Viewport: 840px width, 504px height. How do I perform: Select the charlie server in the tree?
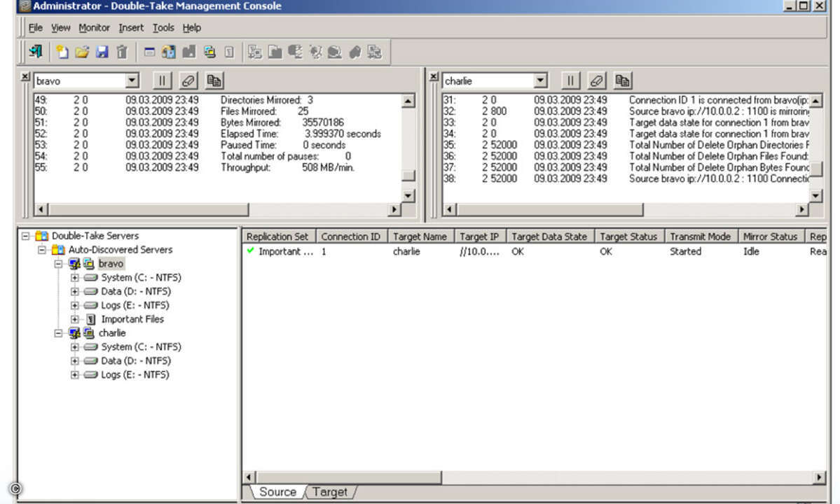click(112, 332)
